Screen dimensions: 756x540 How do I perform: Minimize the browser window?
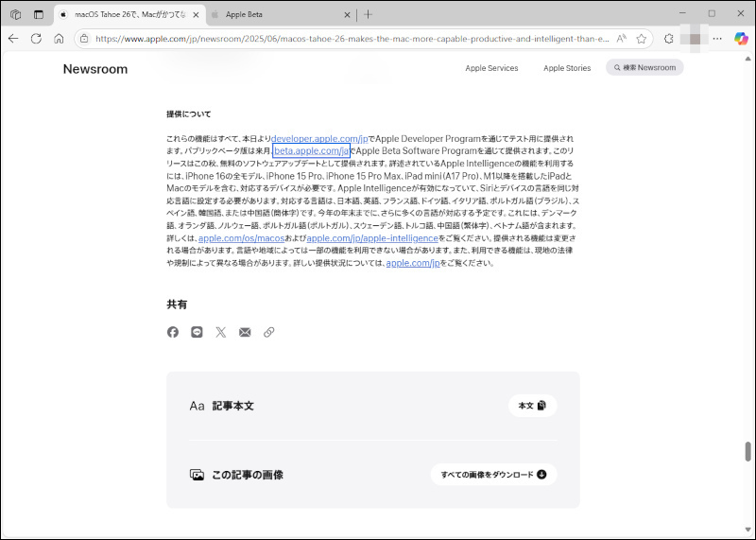click(x=682, y=13)
